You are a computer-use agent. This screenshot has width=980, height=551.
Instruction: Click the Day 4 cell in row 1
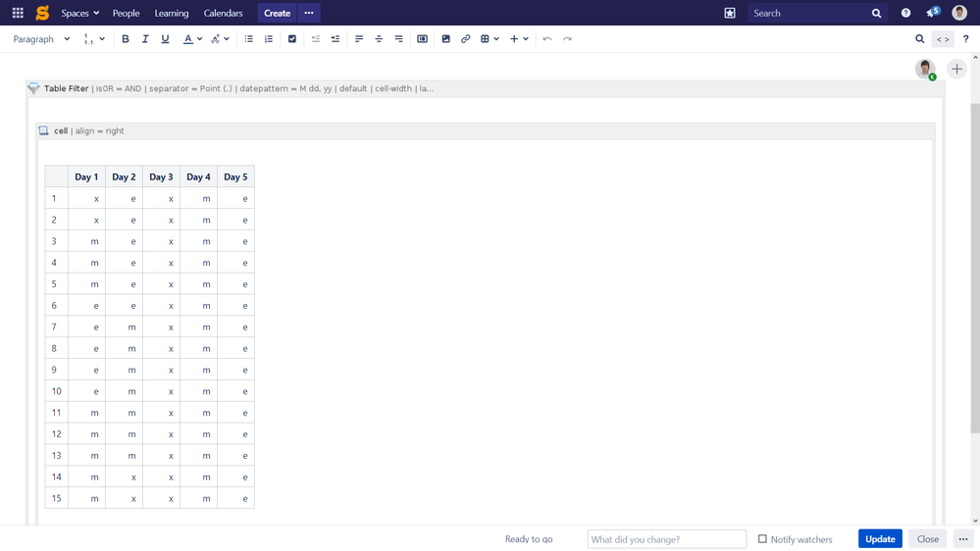pos(199,199)
